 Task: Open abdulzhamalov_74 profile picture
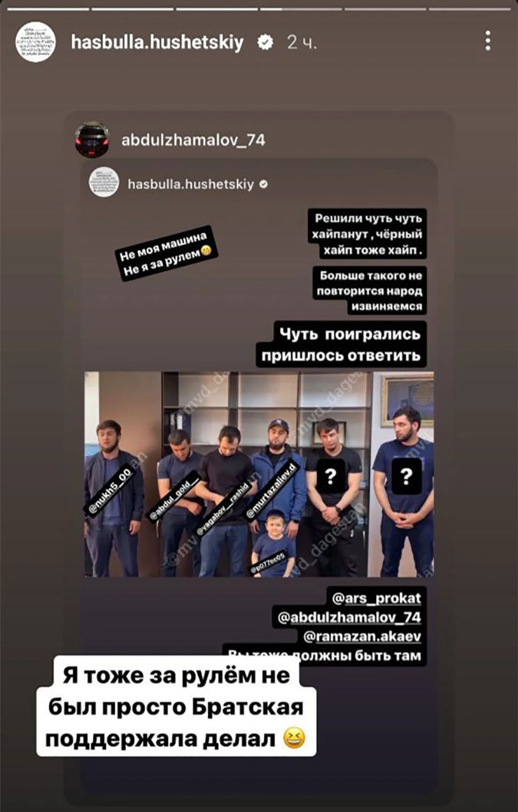tap(92, 139)
